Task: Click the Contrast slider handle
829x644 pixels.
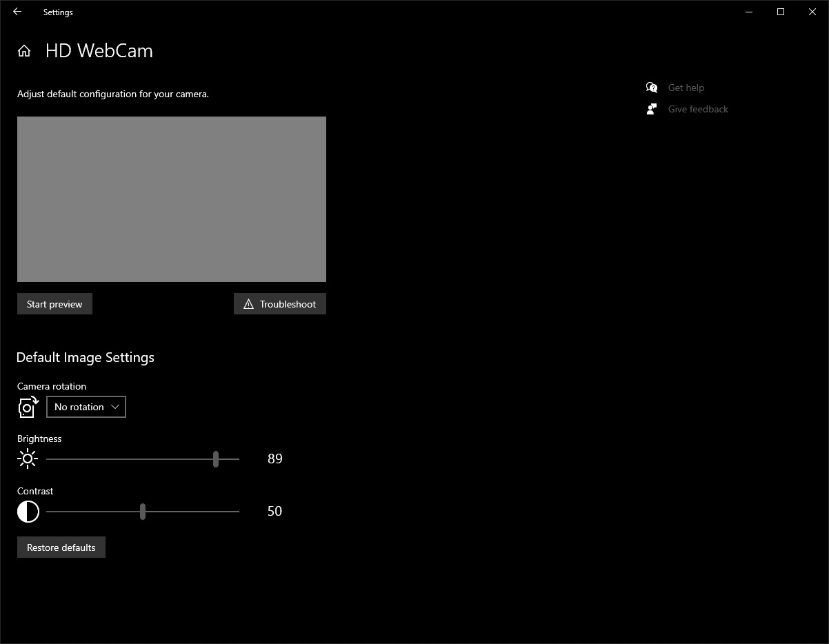Action: pos(143,511)
